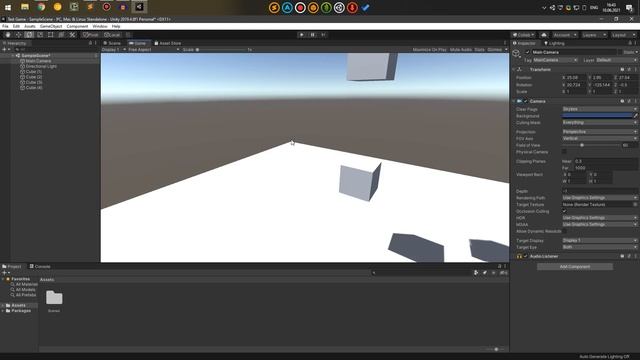Click the Play button

pos(302,35)
